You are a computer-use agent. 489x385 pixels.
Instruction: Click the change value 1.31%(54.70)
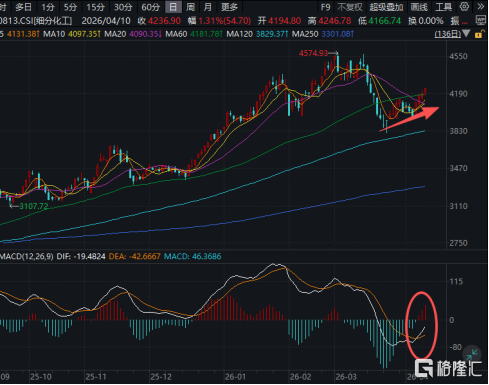(x=225, y=21)
